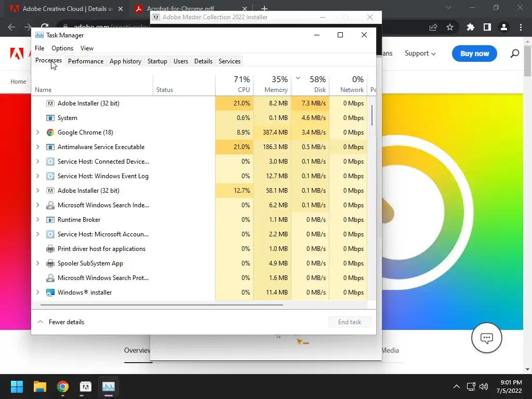The width and height of the screenshot is (532, 399).
Task: Sort processes by the CPU column
Action: 234,84
